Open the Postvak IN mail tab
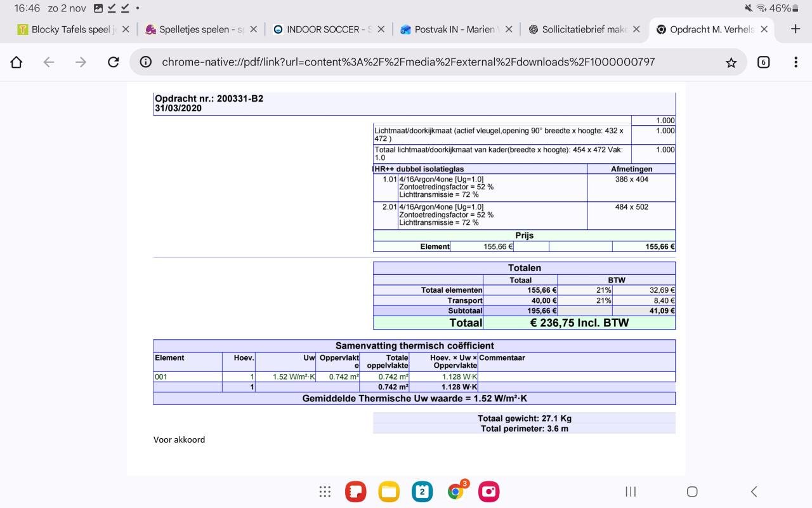Image resolution: width=812 pixels, height=508 pixels. point(450,29)
